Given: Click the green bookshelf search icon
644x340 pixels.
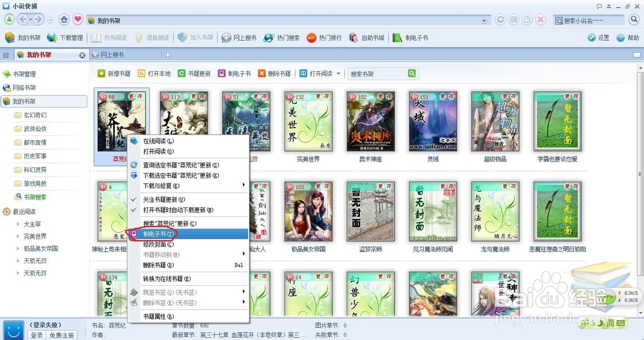Looking at the screenshot, I should pos(412,73).
